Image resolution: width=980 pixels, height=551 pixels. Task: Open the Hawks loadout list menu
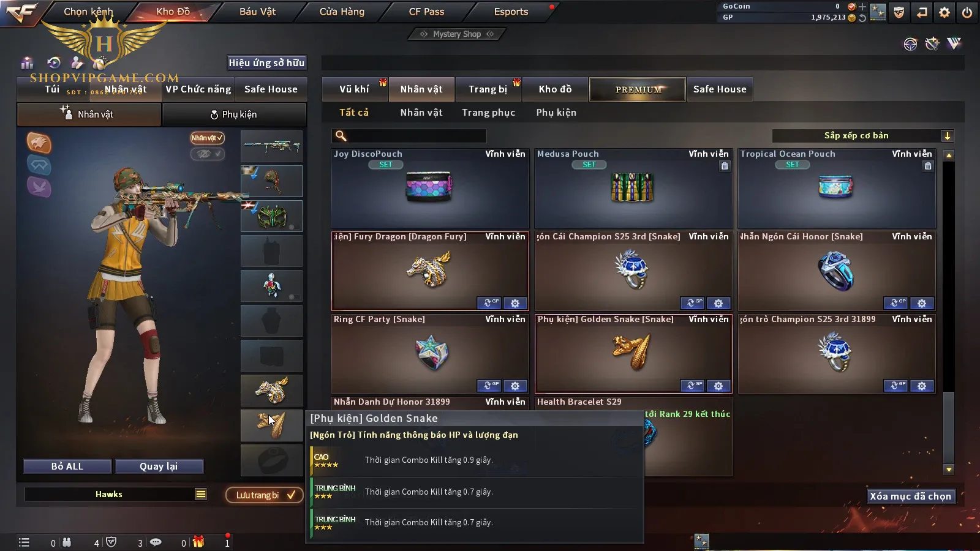tap(201, 494)
